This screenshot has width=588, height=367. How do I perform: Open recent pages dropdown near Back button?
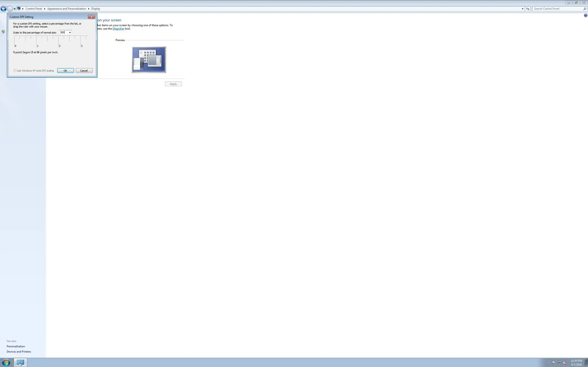pos(14,9)
